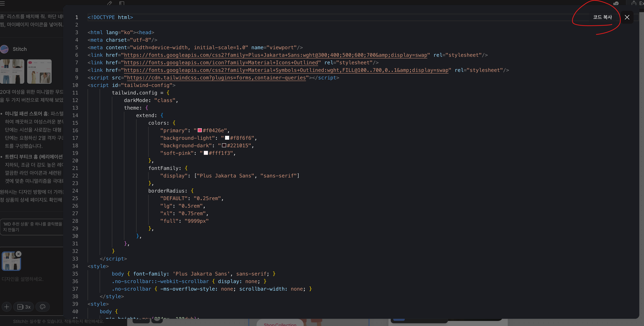Click the soft-pink #fff1f3 color swatch
The image size is (644, 326).
pyautogui.click(x=206, y=153)
